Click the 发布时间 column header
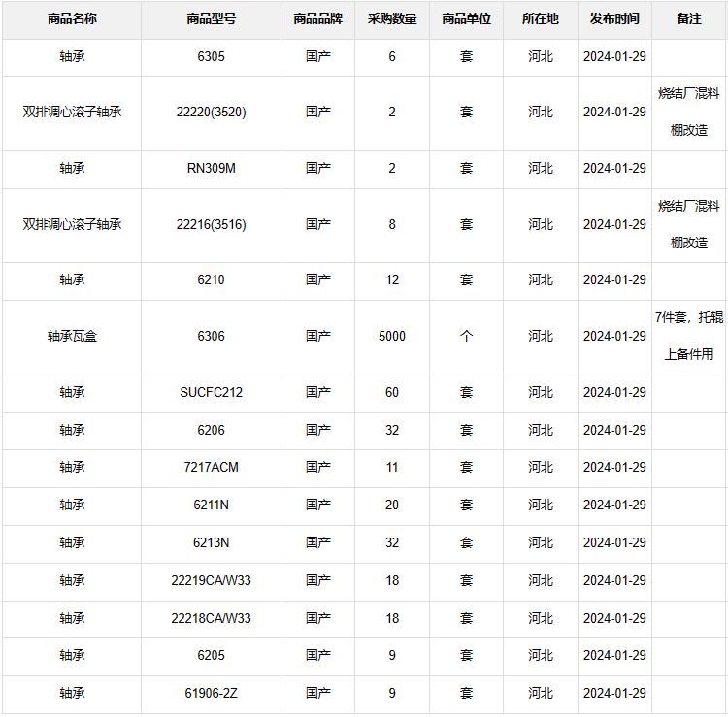The height and width of the screenshot is (717, 728). coord(614,19)
